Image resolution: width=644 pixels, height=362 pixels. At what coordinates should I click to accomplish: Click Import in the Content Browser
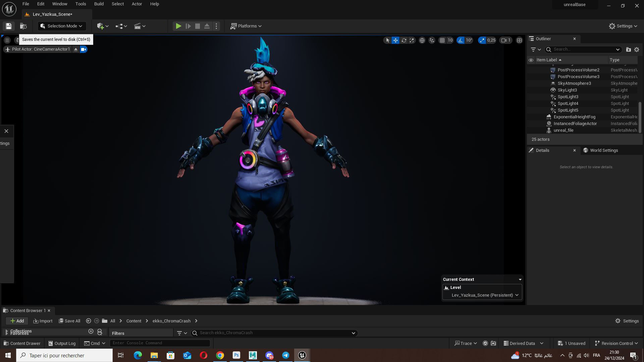43,321
